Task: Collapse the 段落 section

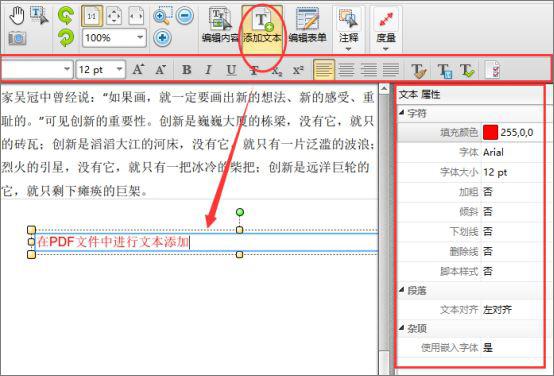Action: click(x=402, y=290)
